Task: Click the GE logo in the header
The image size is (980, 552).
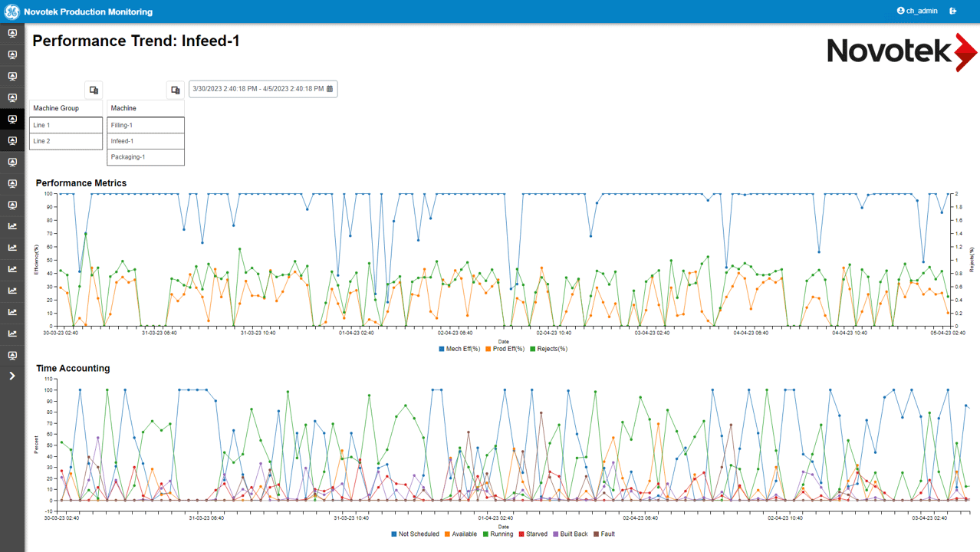Action: coord(12,11)
